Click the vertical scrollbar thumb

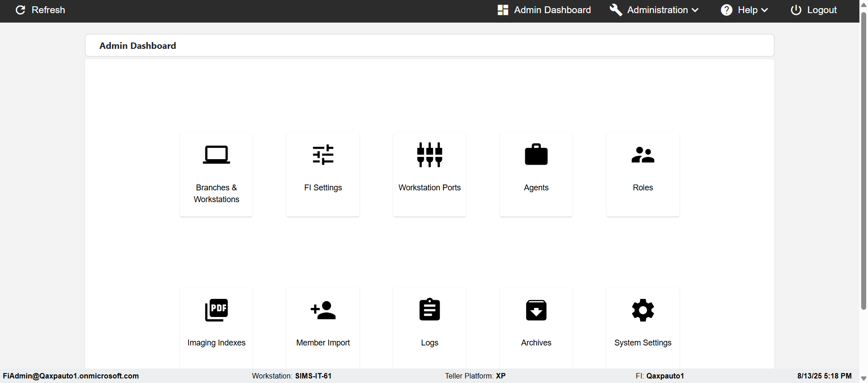[x=863, y=161]
